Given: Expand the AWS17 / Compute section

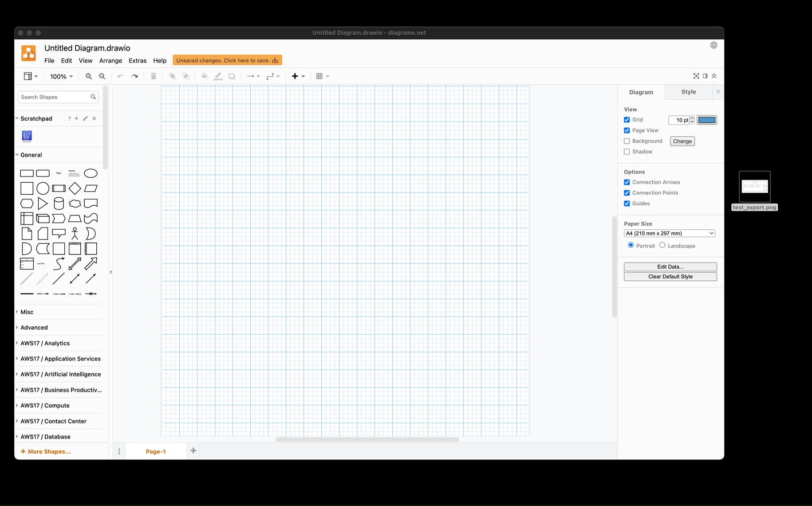Looking at the screenshot, I should (44, 405).
